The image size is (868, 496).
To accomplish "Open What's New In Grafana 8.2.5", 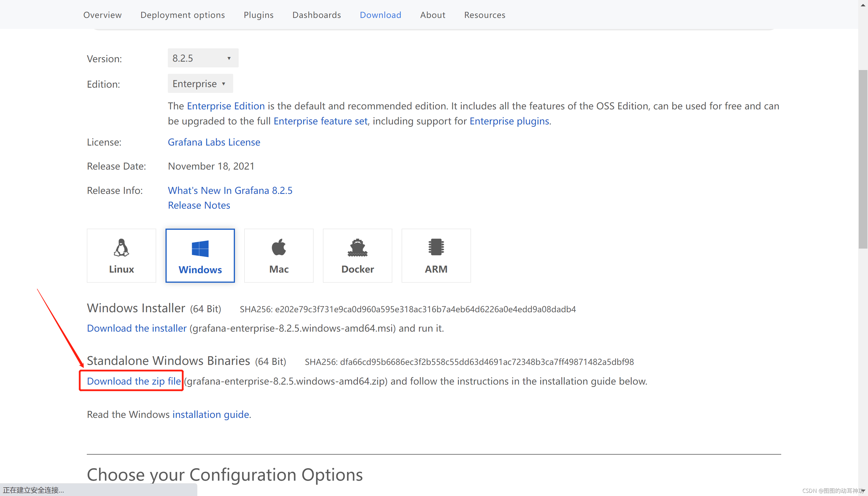I will coord(230,190).
